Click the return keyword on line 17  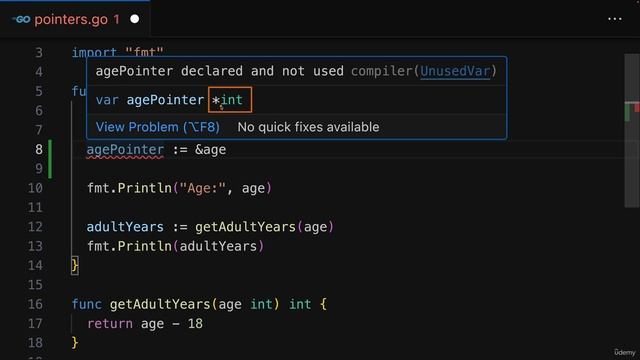110,324
